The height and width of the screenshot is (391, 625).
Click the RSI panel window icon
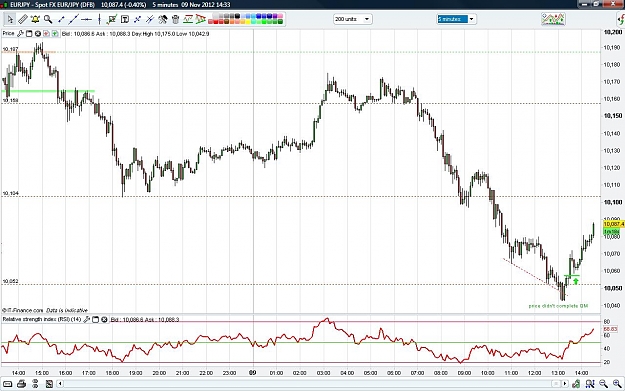[x=96, y=320]
